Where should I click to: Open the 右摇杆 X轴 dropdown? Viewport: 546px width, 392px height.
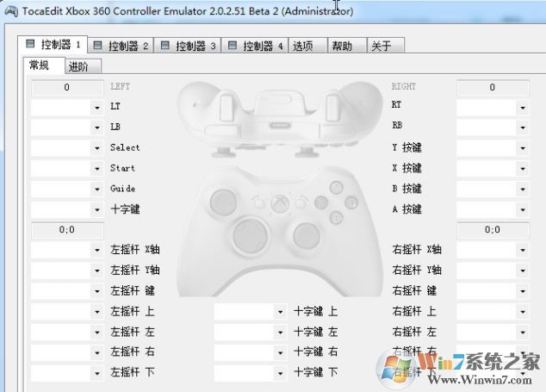pos(493,250)
